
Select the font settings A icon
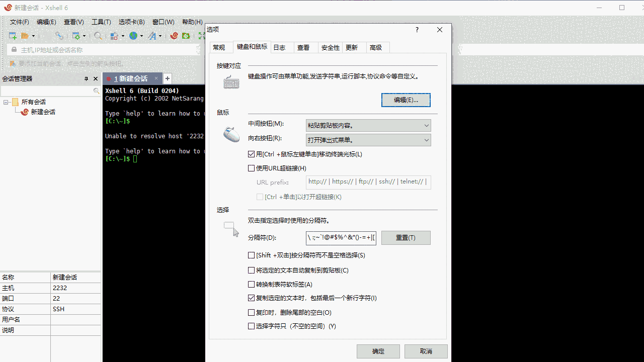point(152,36)
